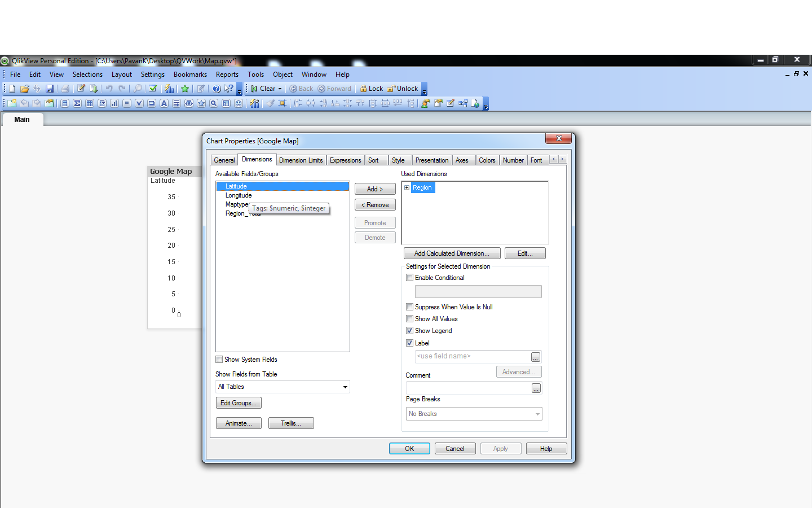The height and width of the screenshot is (508, 812).
Task: Tick the Show All Values checkbox
Action: tap(410, 319)
